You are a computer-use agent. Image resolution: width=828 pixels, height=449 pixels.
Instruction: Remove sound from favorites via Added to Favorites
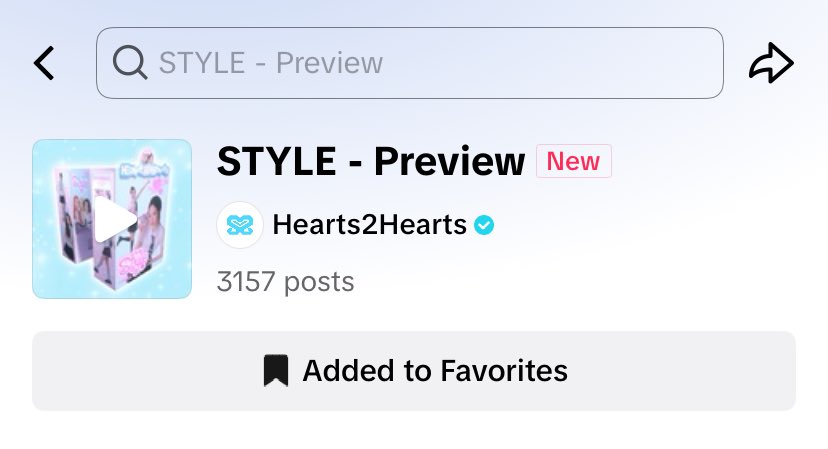[414, 371]
